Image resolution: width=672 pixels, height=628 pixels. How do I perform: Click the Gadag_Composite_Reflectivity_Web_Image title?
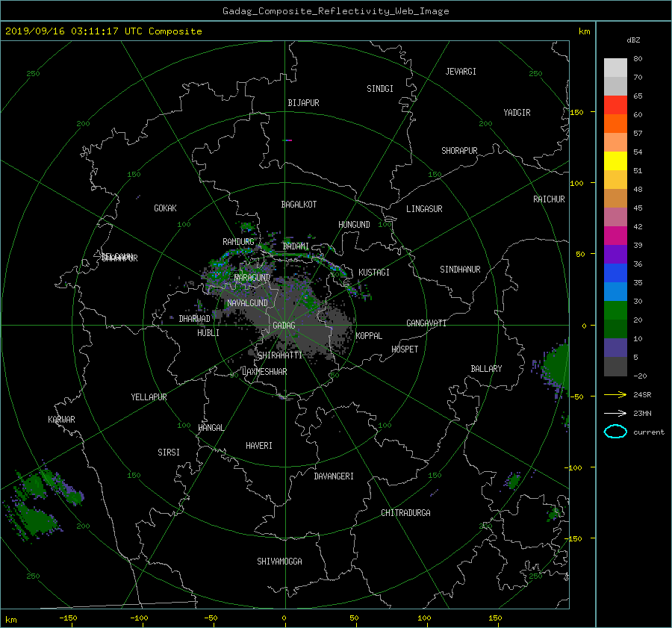[335, 11]
